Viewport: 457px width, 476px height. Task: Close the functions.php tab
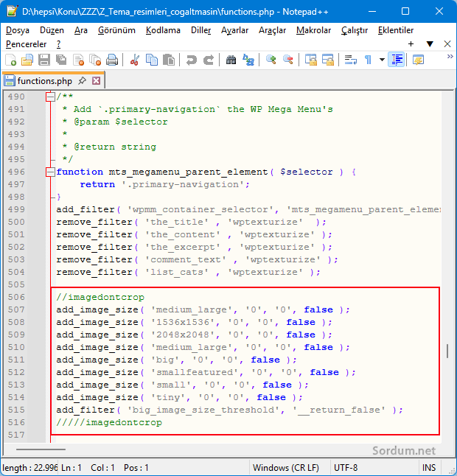pos(97,81)
